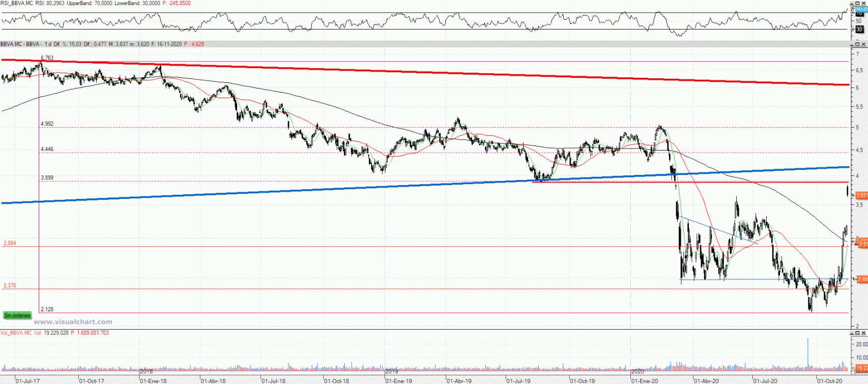Click the 2,48 orange price marker

click(861, 279)
